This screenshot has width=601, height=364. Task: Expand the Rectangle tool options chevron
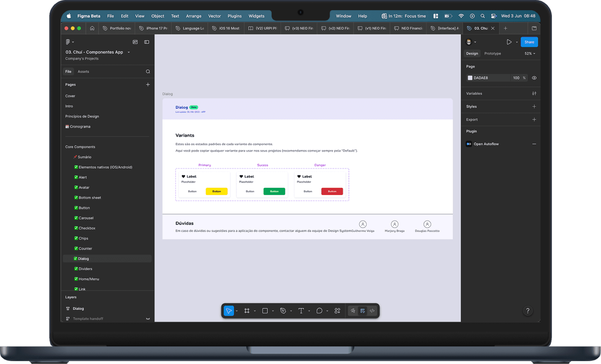(273, 311)
